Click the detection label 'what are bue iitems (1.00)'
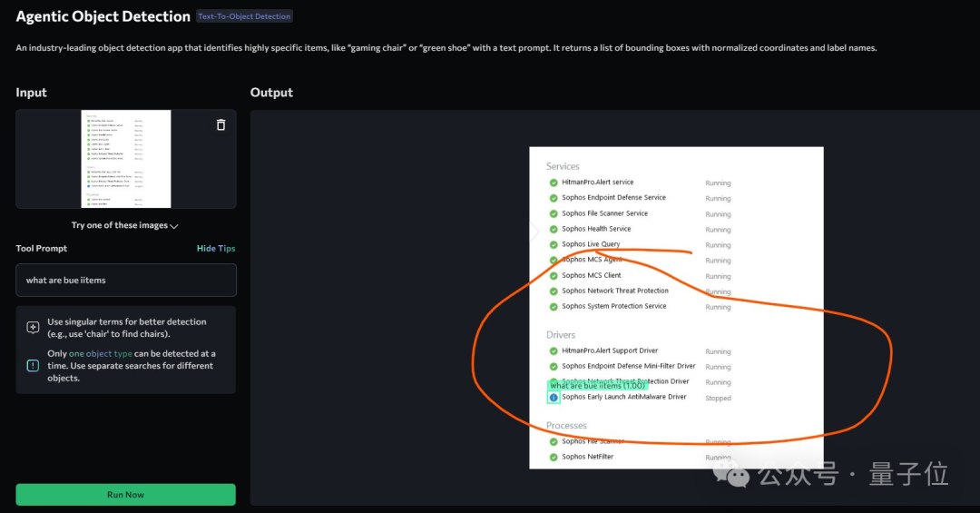 coord(597,386)
